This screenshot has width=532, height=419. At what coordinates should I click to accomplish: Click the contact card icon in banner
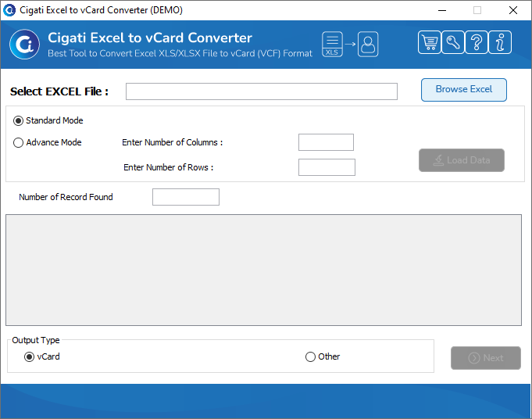(x=368, y=44)
